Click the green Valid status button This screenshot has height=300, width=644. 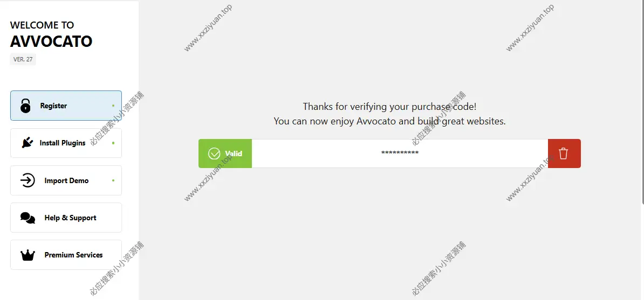225,154
